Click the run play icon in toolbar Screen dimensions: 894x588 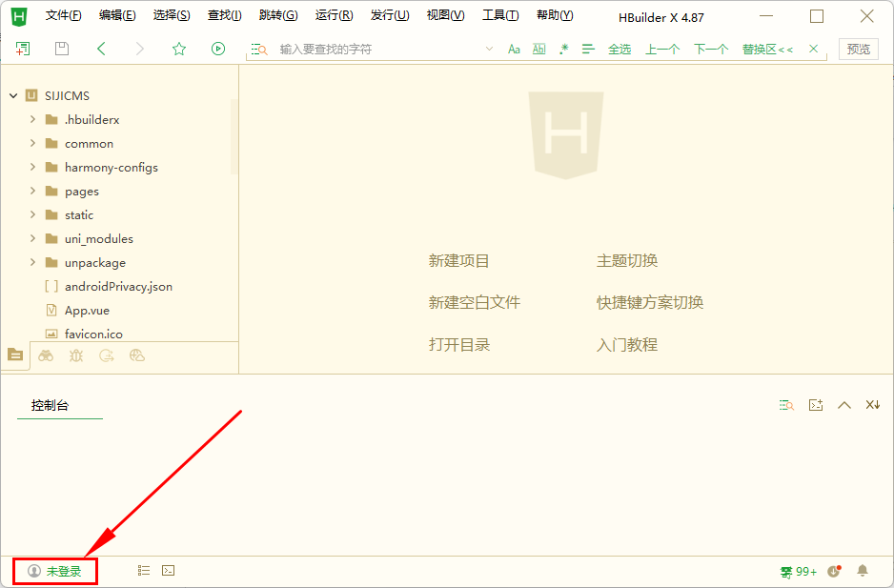218,49
